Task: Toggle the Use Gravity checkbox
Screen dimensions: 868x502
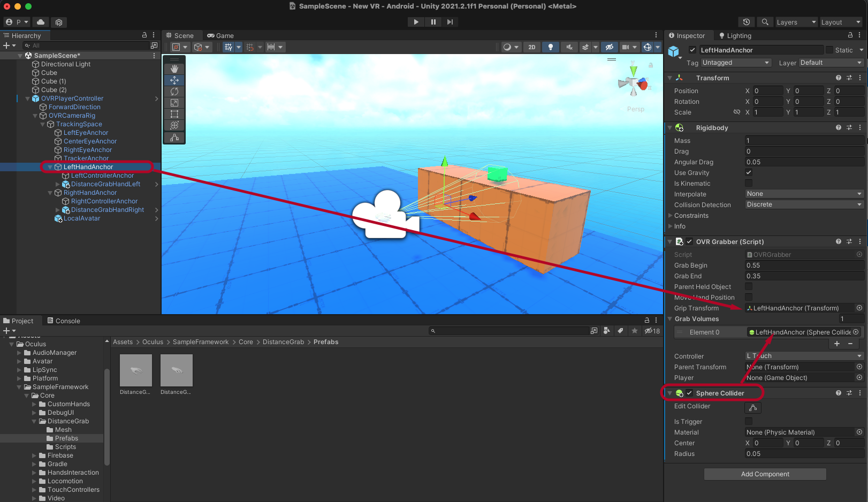Action: tap(749, 172)
